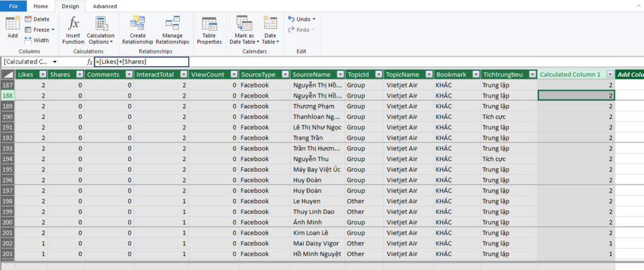The image size is (644, 270).
Task: Click the Lê Thị Như Ngọc cell
Action: (x=318, y=127)
